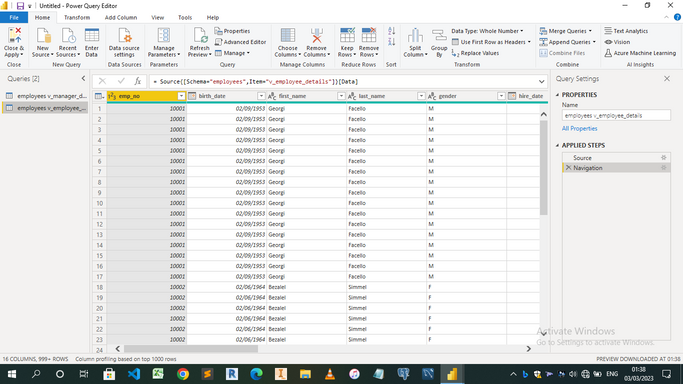Click the vertical scrollbar thumb
Image resolution: width=683 pixels, height=384 pixels.
543,168
